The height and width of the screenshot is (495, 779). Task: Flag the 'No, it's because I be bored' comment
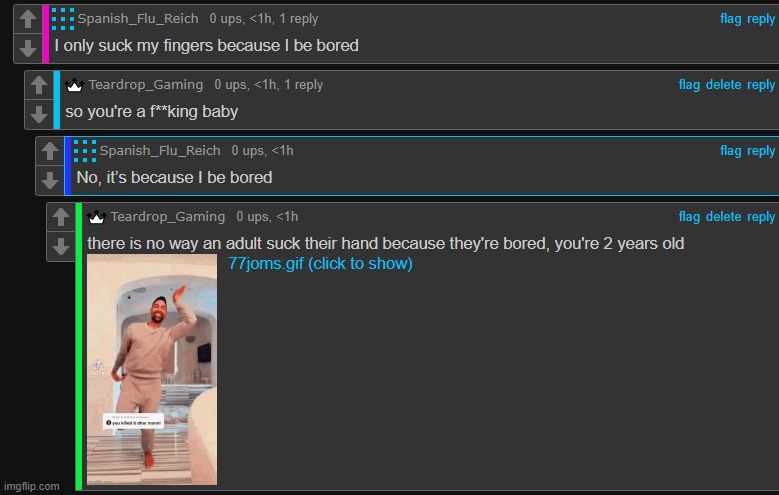point(730,151)
